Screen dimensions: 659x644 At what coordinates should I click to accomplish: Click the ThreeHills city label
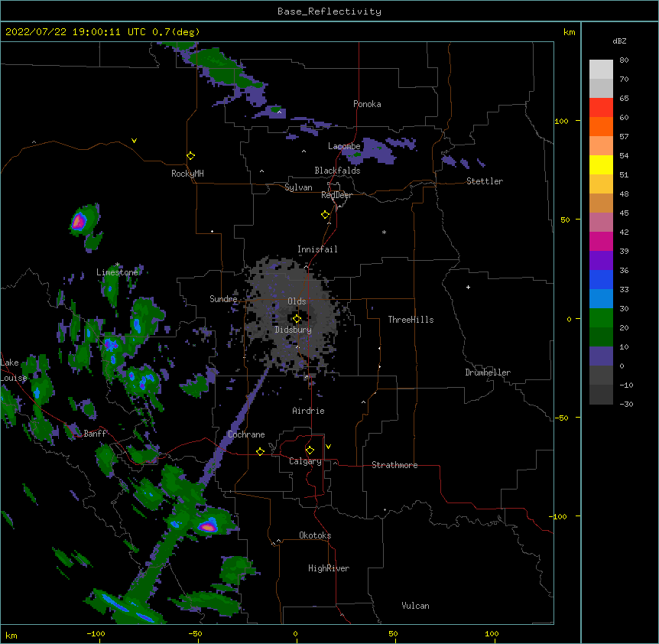411,320
